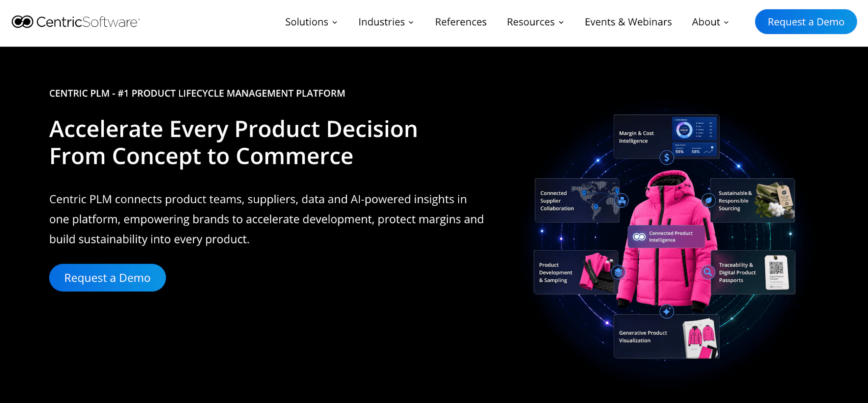Click the layers icon beside Product Development & Sampling

coord(618,272)
